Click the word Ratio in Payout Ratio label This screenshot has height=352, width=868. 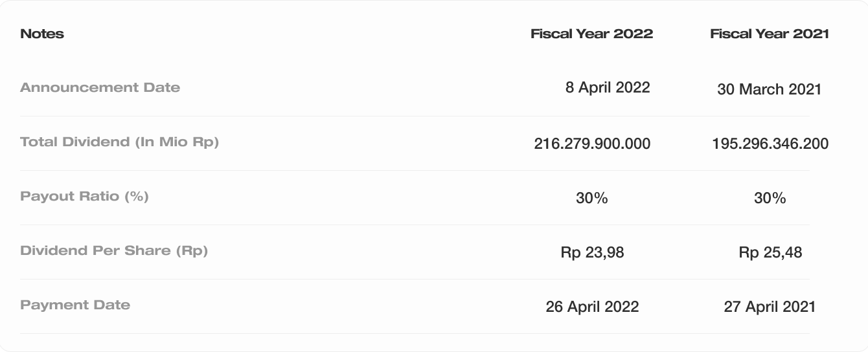point(98,196)
